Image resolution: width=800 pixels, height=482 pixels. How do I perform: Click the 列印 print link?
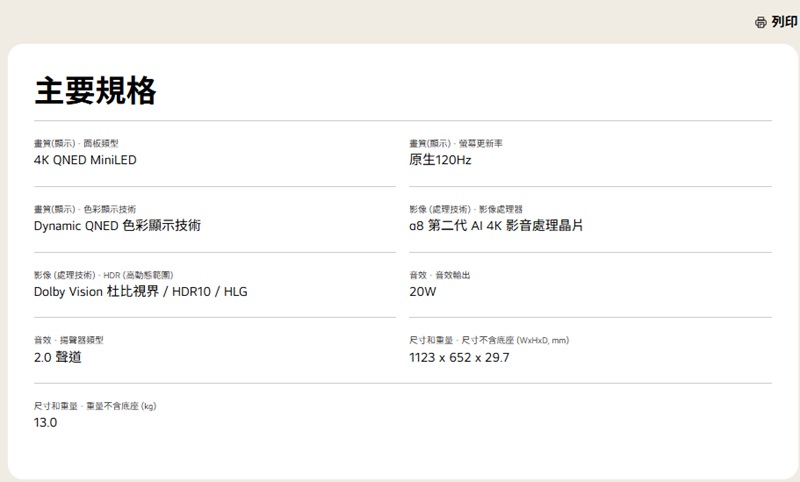[785, 22]
